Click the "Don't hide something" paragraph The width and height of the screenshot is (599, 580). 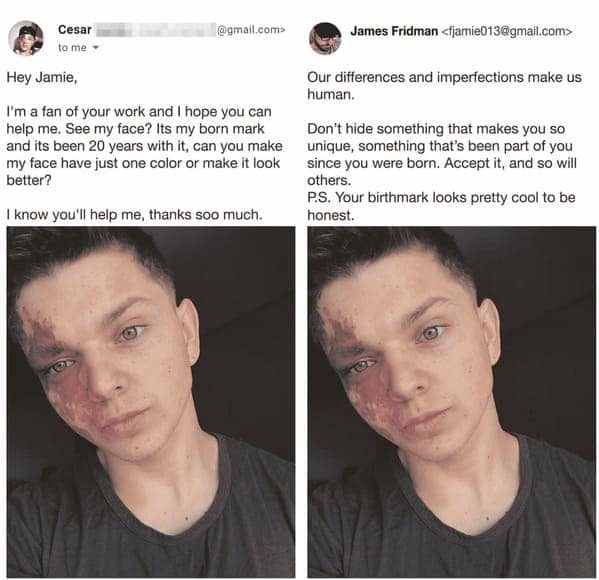[x=442, y=154]
